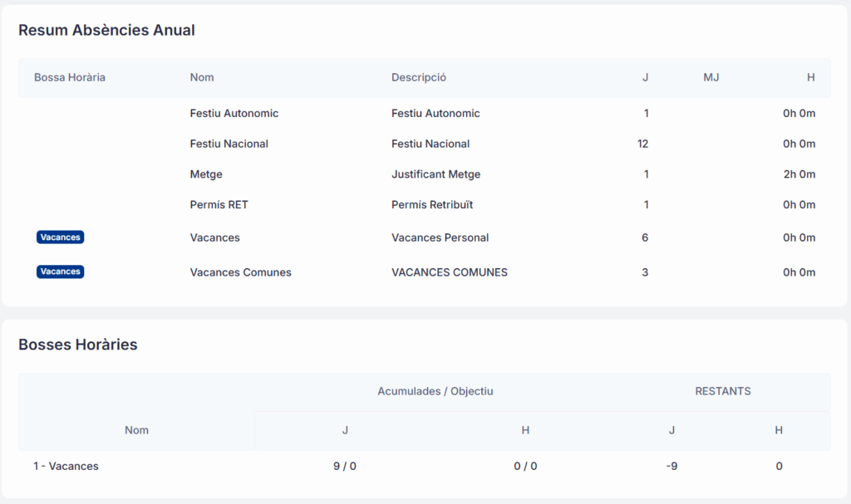This screenshot has height=504, width=851.
Task: Click the Permís Retribuït description text
Action: click(x=432, y=204)
